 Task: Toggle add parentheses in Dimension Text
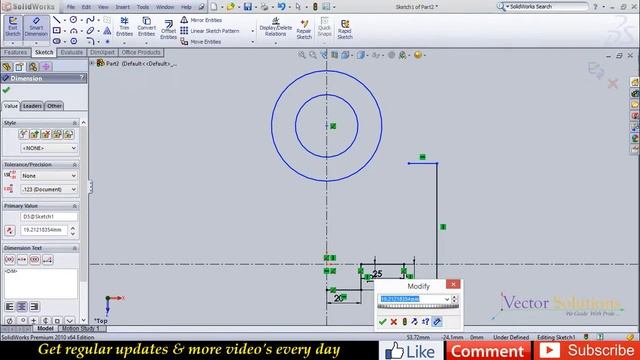[x=9, y=260]
